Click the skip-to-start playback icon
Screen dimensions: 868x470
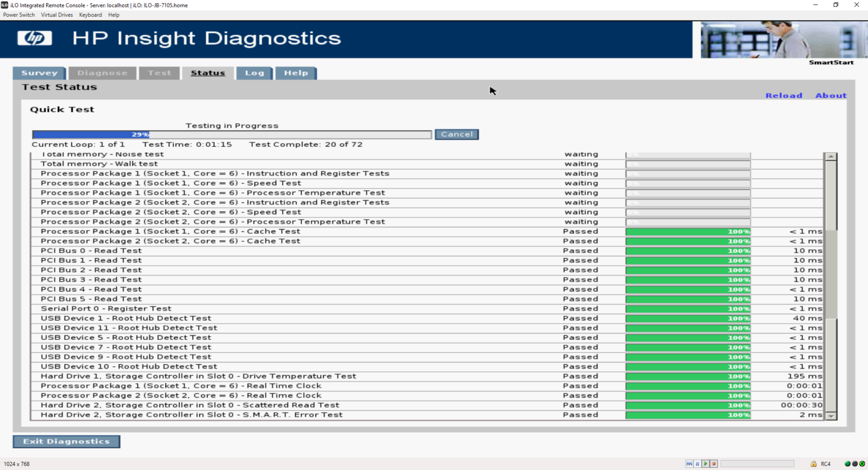point(689,464)
